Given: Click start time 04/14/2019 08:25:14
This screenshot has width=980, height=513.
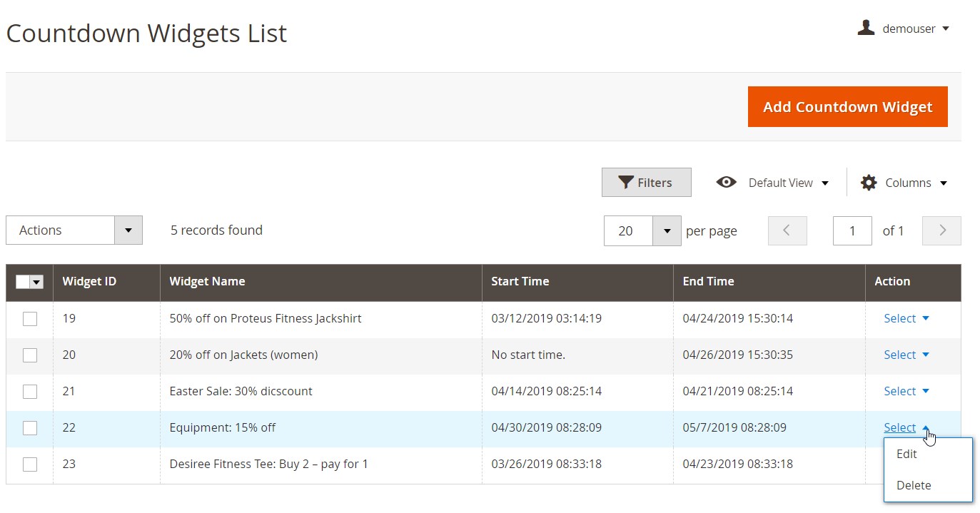Looking at the screenshot, I should [x=546, y=391].
